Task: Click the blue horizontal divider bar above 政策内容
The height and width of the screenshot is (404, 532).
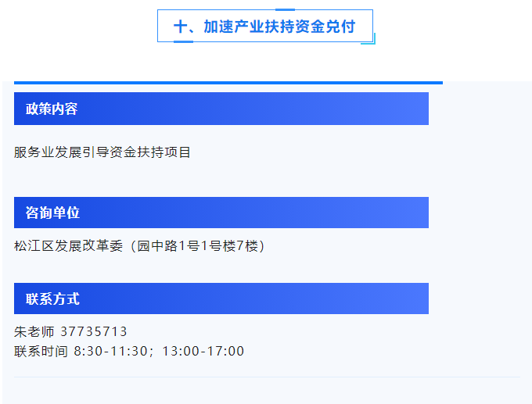Action: 228,83
